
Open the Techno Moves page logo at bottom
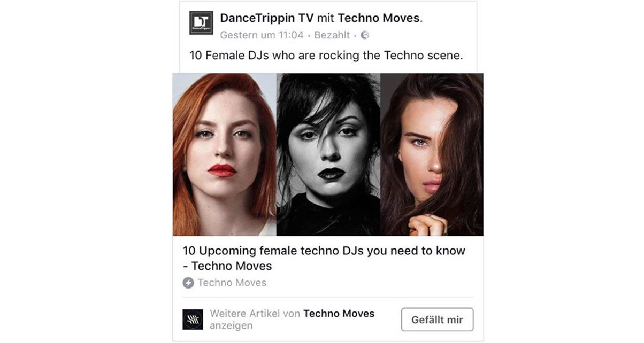tap(193, 319)
